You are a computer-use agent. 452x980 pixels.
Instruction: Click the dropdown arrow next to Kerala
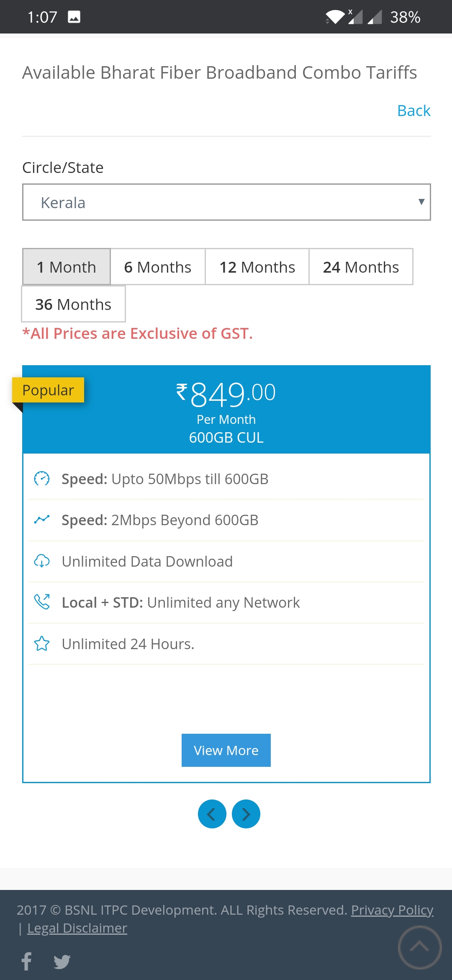click(421, 202)
